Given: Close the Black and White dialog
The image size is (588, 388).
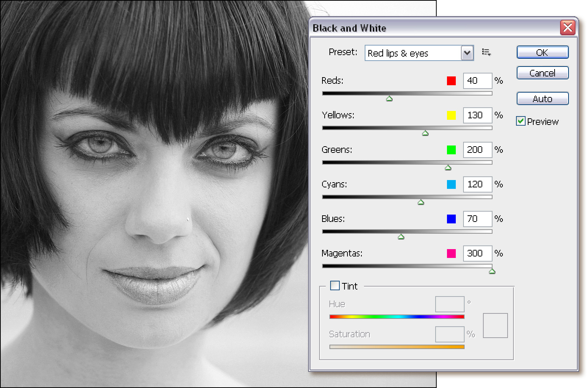Looking at the screenshot, I should click(567, 28).
